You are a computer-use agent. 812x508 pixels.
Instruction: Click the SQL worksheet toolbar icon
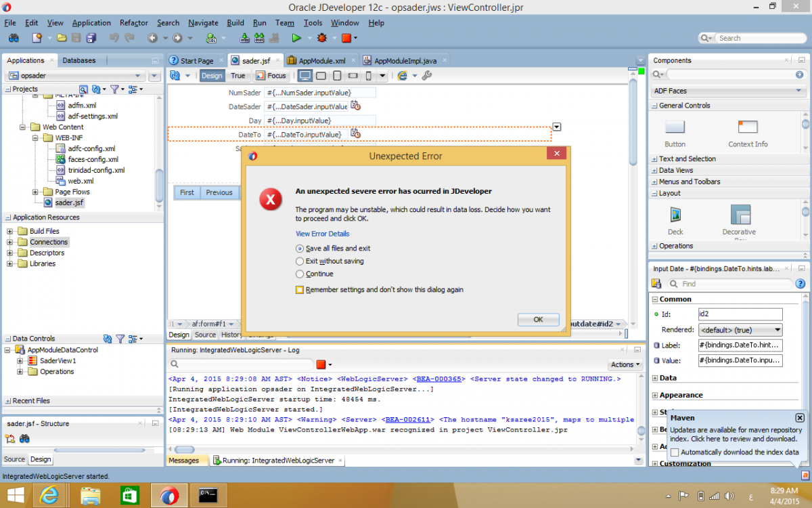point(211,38)
